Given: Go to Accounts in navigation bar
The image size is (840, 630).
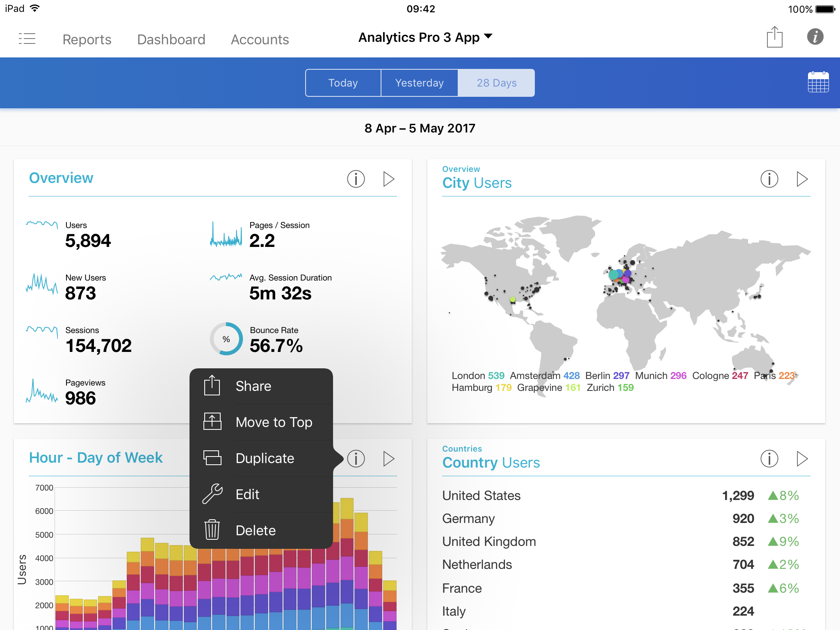Looking at the screenshot, I should click(x=260, y=39).
